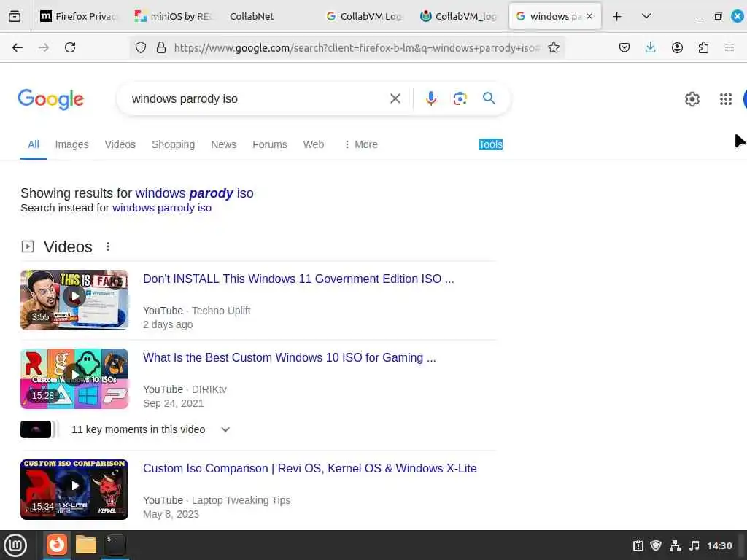Bookmark this page with star icon
Image resolution: width=747 pixels, height=560 pixels.
(x=554, y=47)
